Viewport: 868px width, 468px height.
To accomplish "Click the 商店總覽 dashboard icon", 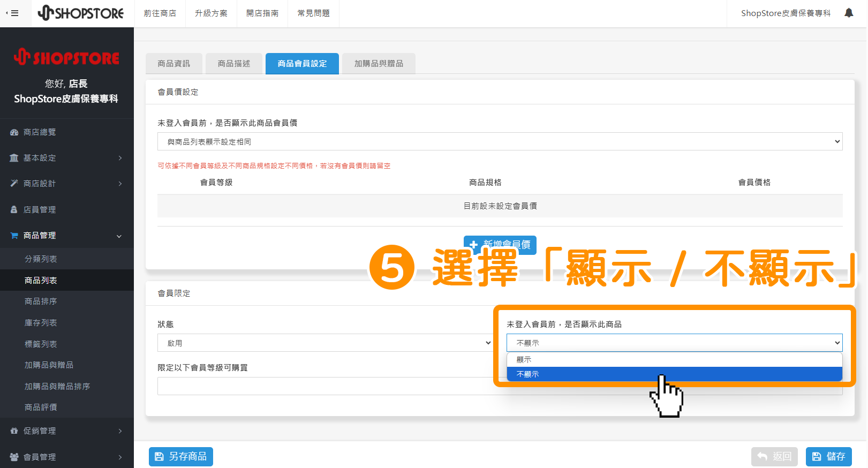I will (x=14, y=132).
